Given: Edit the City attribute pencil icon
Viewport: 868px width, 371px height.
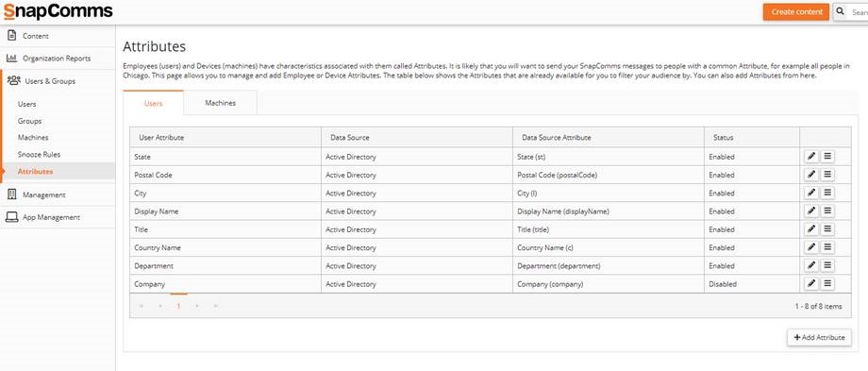Looking at the screenshot, I should coord(811,194).
